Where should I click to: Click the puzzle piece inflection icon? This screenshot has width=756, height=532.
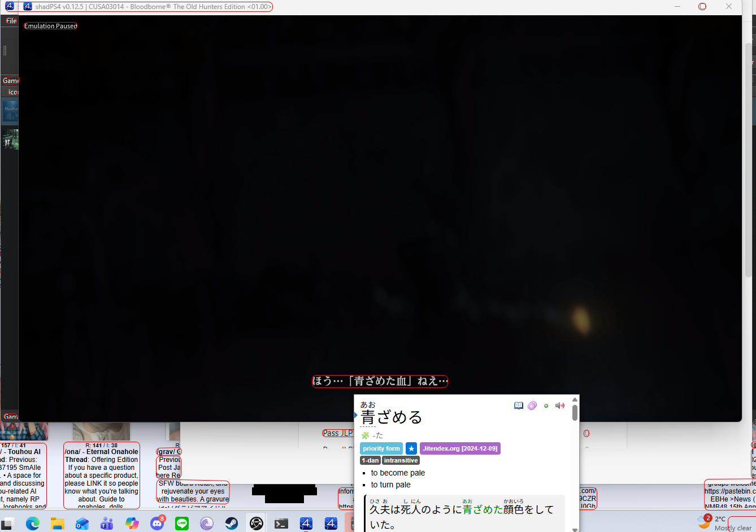pyautogui.click(x=365, y=435)
